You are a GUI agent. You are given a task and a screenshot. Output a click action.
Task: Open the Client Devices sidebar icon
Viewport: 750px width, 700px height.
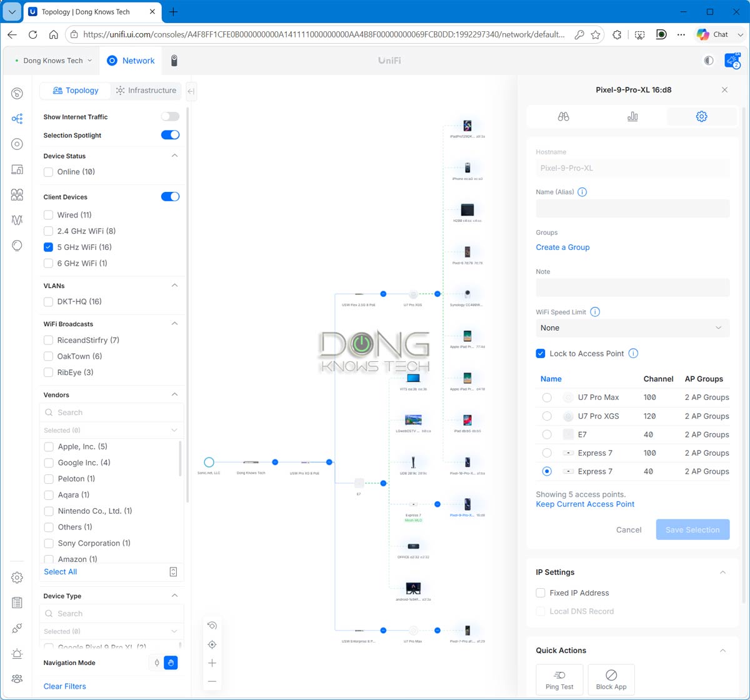coord(17,169)
